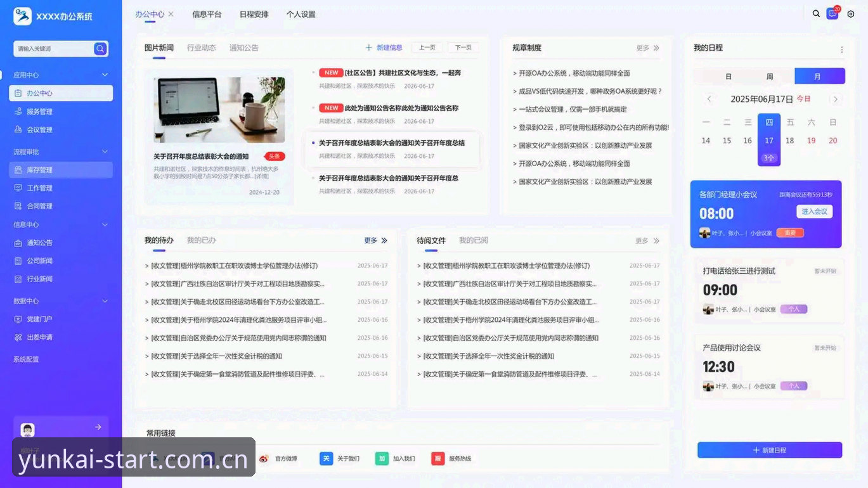Viewport: 868px width, 488px height.
Task: Collapse the 流程审批 sidebar group
Action: point(105,151)
